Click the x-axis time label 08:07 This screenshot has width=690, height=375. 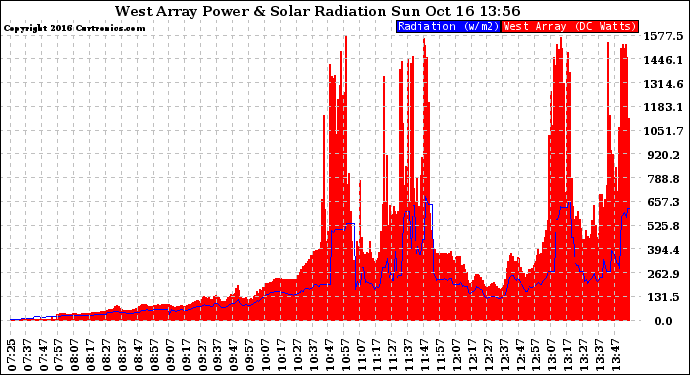[x=75, y=355]
